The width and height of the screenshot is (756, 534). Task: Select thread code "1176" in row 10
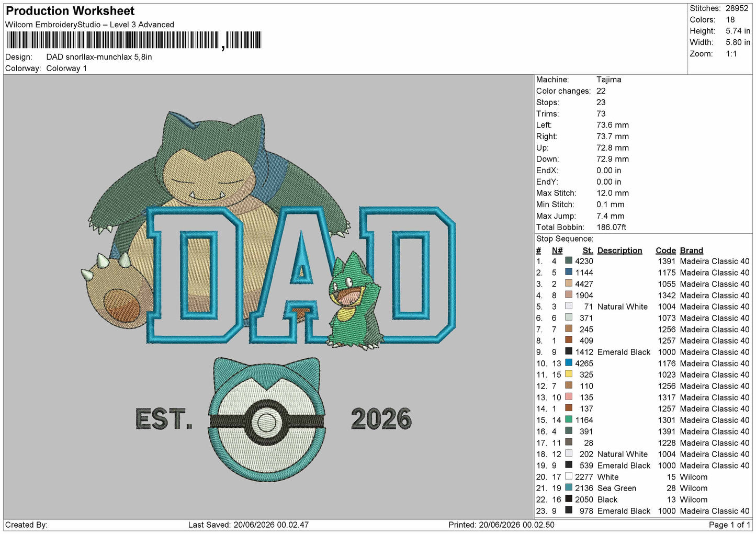tap(667, 363)
